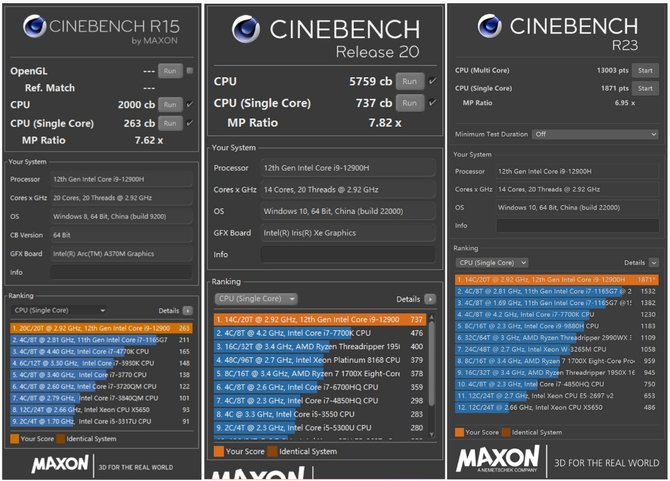
Task: Click the R20 ranking list scrollbar
Action: [x=432, y=363]
